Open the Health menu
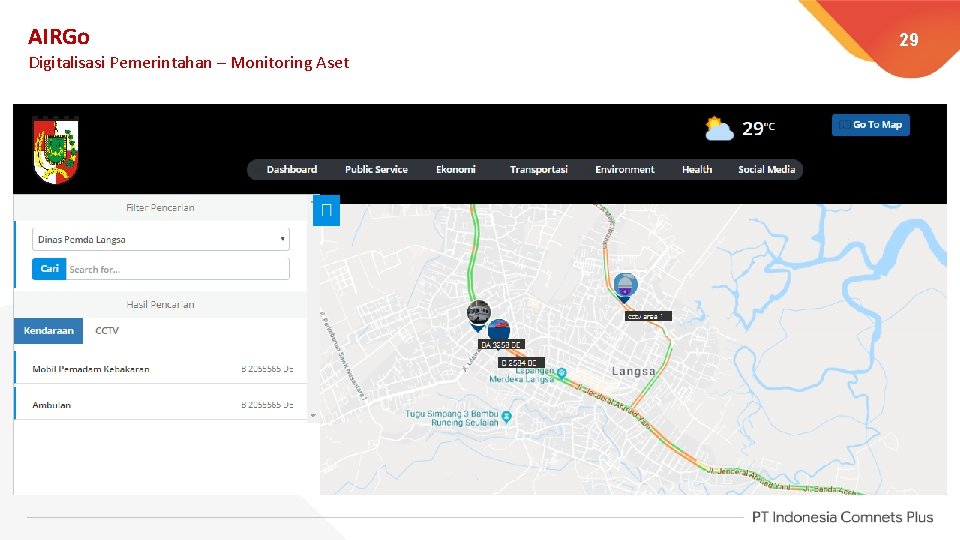The width and height of the screenshot is (960, 540). coord(697,170)
